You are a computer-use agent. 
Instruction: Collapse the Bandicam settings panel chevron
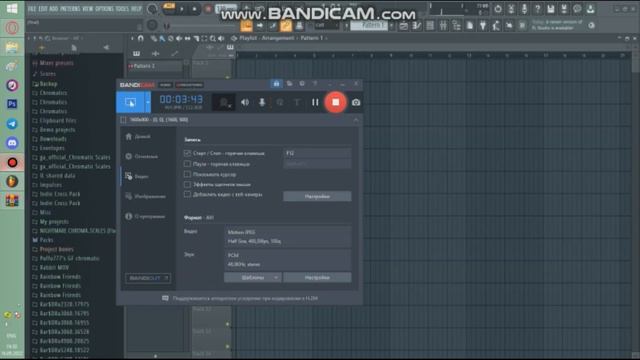tap(356, 120)
